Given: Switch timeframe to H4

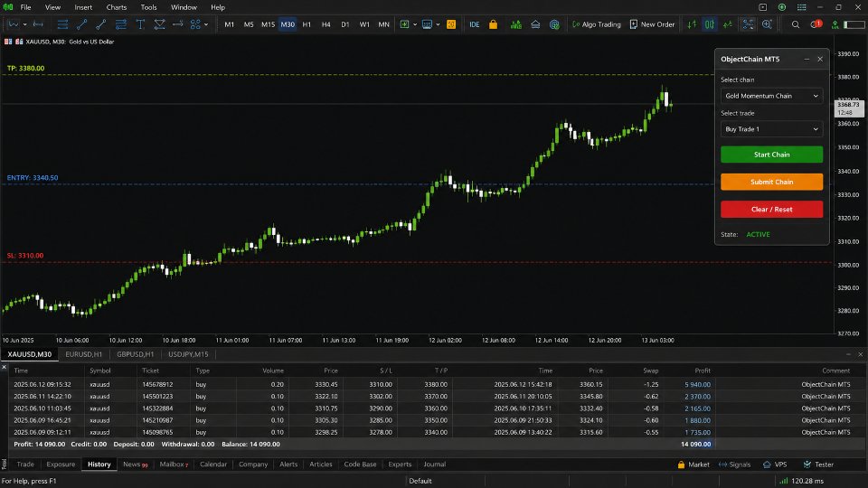Looking at the screenshot, I should 326,24.
